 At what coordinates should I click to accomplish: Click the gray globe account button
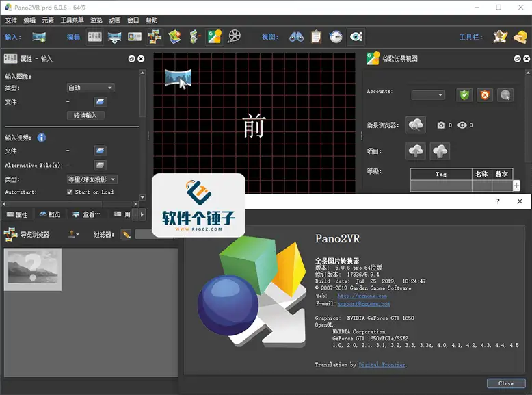tap(505, 94)
